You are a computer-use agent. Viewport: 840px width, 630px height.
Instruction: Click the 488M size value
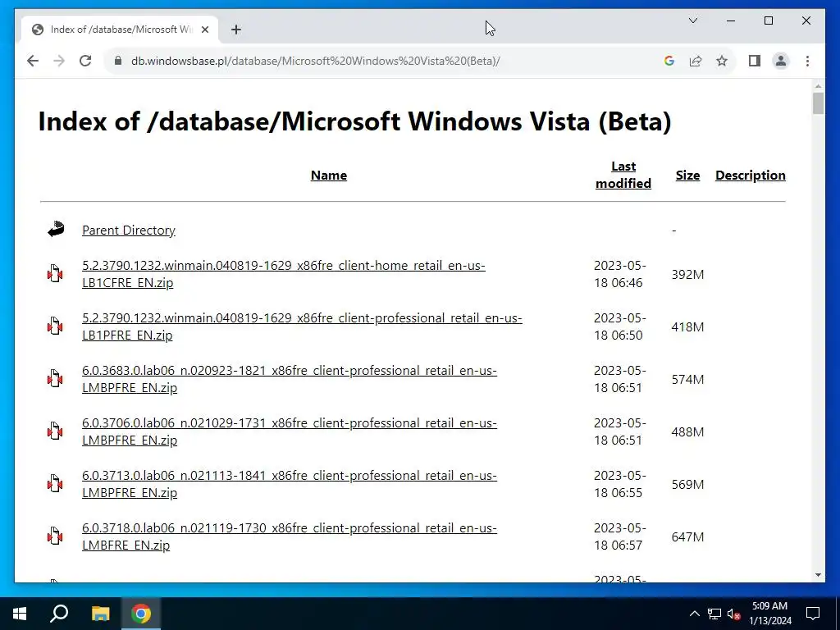coord(687,431)
